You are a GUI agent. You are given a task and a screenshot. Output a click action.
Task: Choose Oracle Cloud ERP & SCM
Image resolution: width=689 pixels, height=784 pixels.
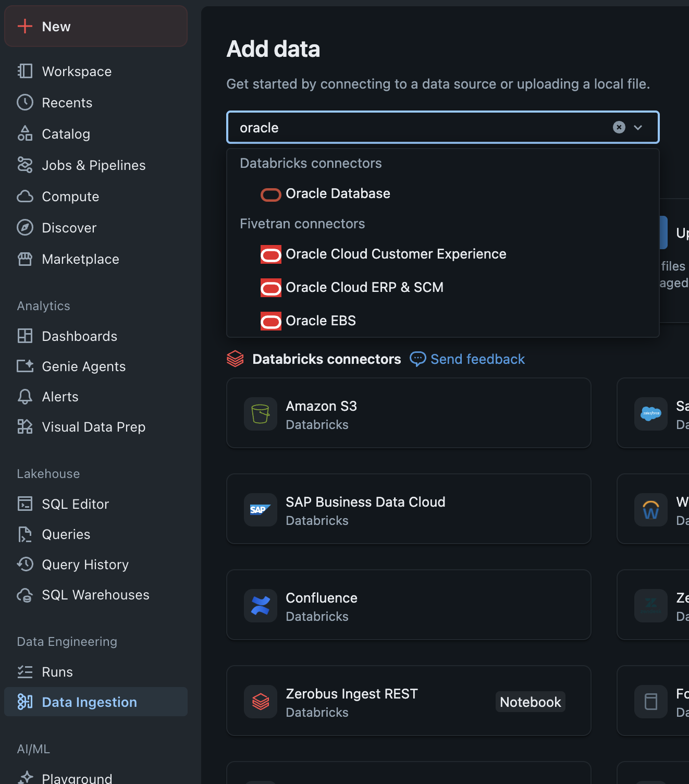pos(443,288)
